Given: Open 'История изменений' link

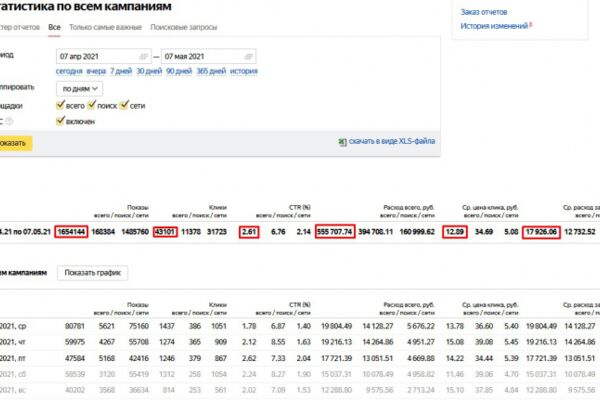Looking at the screenshot, I should (x=494, y=26).
